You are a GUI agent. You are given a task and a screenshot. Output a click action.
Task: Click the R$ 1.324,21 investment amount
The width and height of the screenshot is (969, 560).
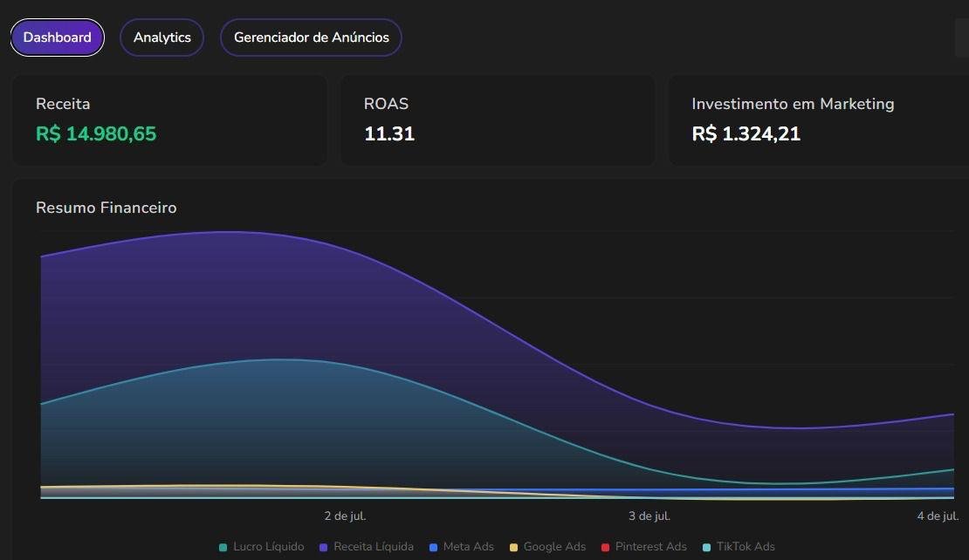click(x=746, y=133)
